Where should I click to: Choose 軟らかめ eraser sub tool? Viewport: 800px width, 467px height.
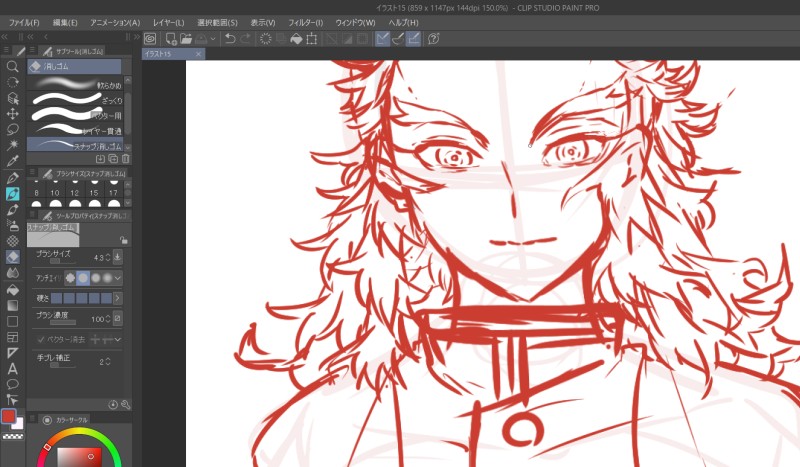click(76, 84)
